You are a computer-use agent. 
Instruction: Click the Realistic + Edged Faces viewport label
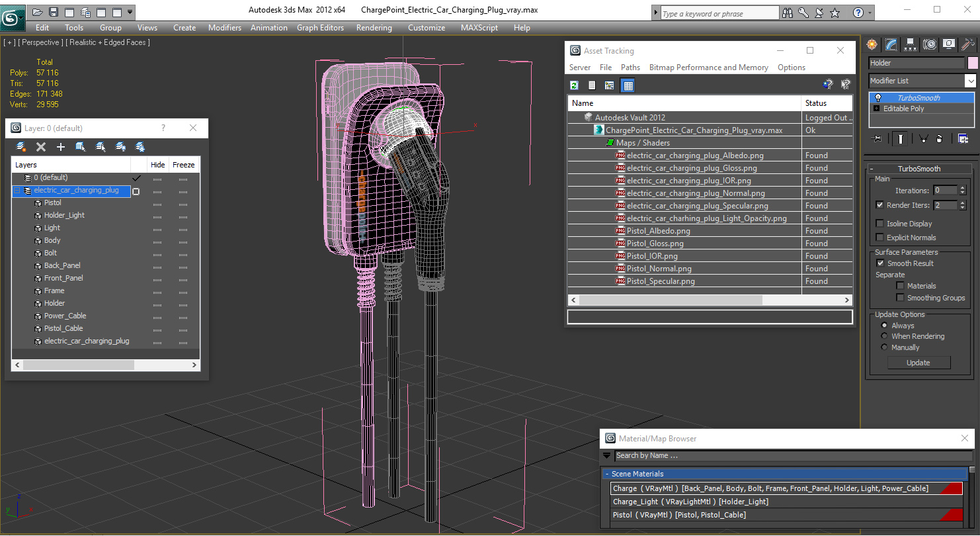109,42
